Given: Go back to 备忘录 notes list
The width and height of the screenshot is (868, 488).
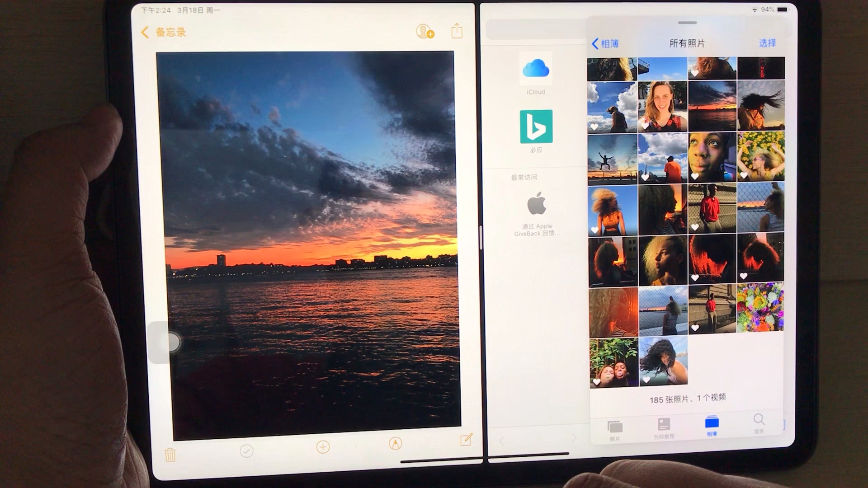Looking at the screenshot, I should tap(164, 32).
